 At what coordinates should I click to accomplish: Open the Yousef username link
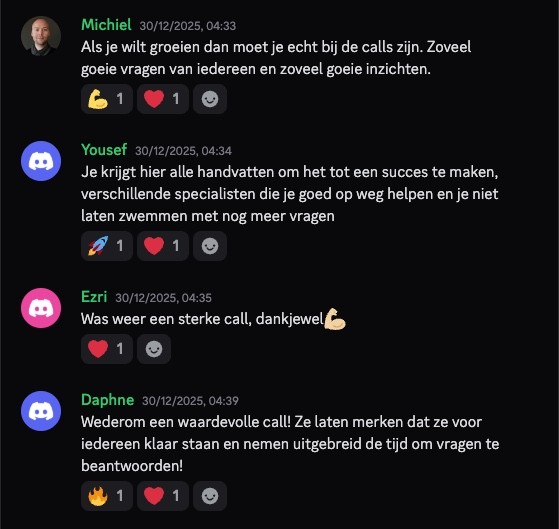pos(104,150)
